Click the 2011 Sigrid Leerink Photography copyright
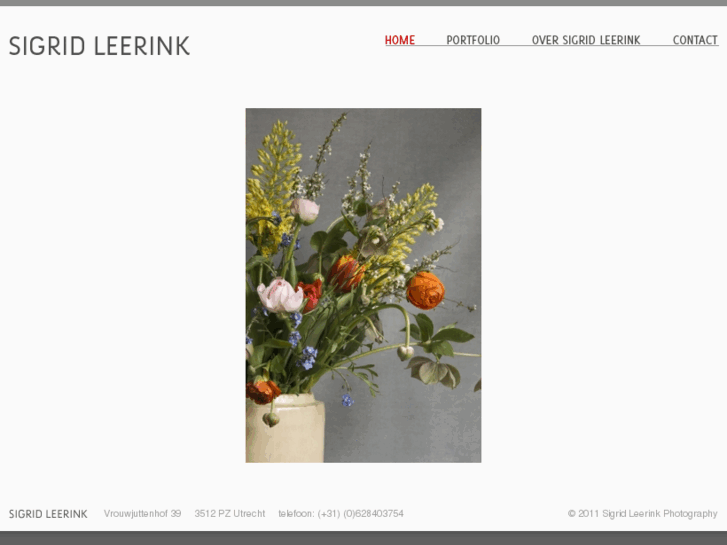The width and height of the screenshot is (727, 545). pos(643,513)
